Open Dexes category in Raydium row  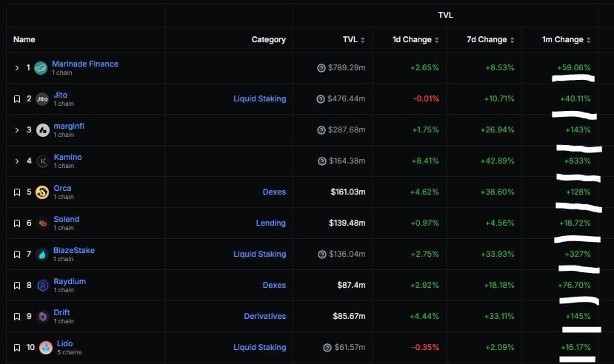point(274,285)
